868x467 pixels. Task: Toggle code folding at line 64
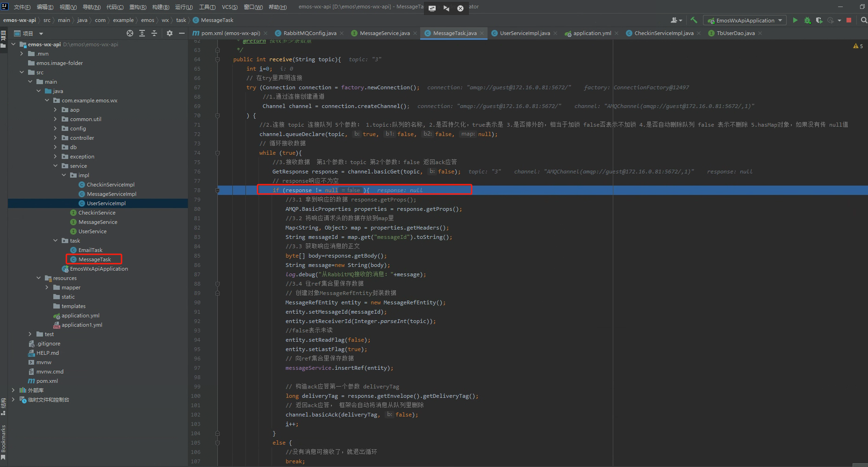coord(217,59)
